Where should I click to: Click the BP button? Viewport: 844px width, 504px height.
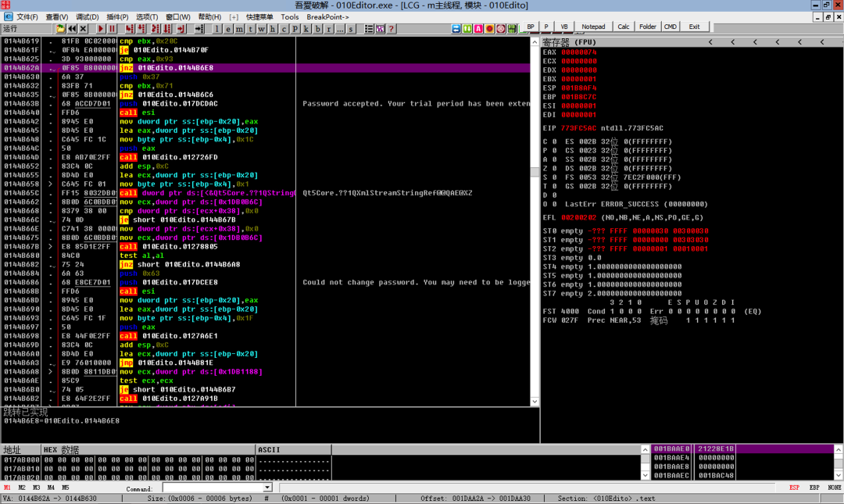531,27
